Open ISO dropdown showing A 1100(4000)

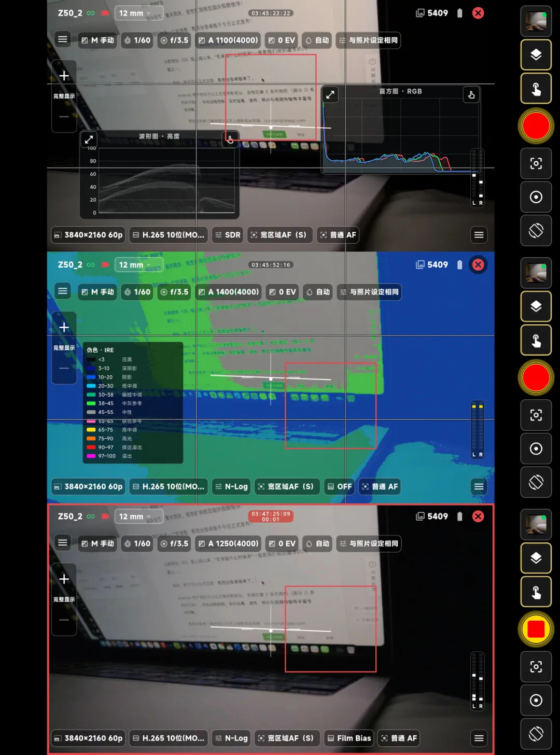pyautogui.click(x=228, y=40)
